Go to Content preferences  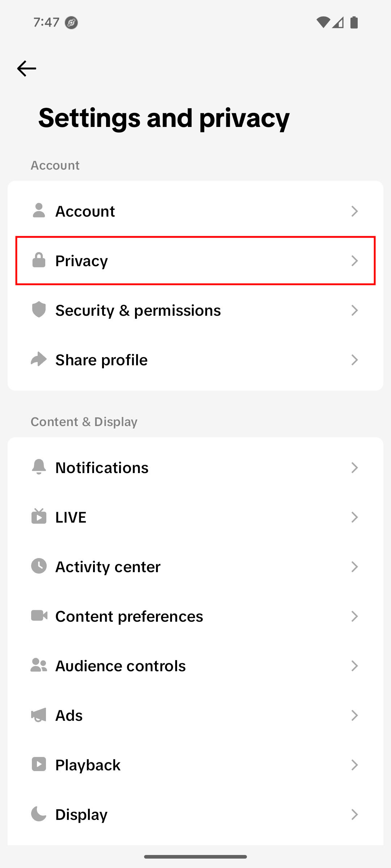(195, 616)
